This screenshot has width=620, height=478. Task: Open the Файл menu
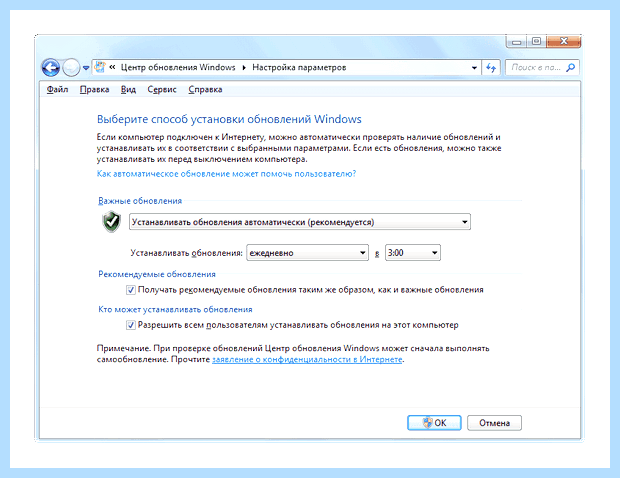pyautogui.click(x=57, y=89)
